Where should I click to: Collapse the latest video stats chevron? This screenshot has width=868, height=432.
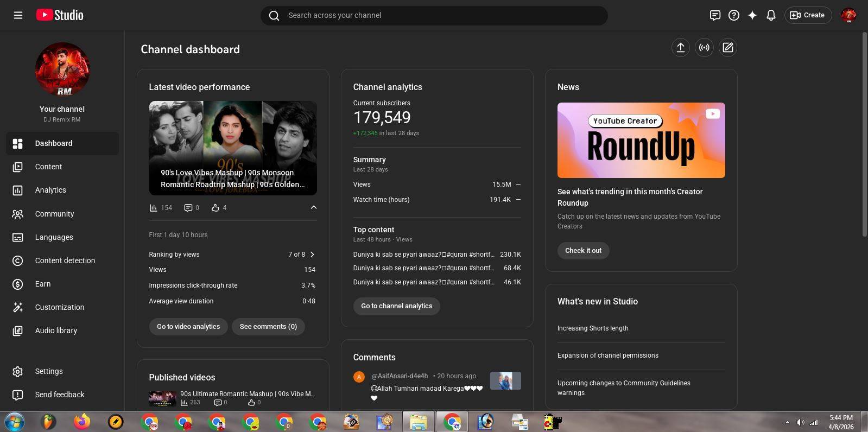point(313,207)
